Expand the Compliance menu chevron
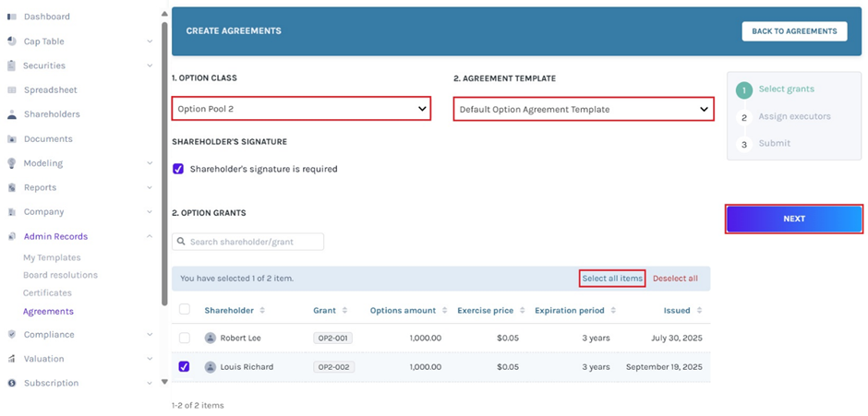868x416 pixels. [150, 334]
